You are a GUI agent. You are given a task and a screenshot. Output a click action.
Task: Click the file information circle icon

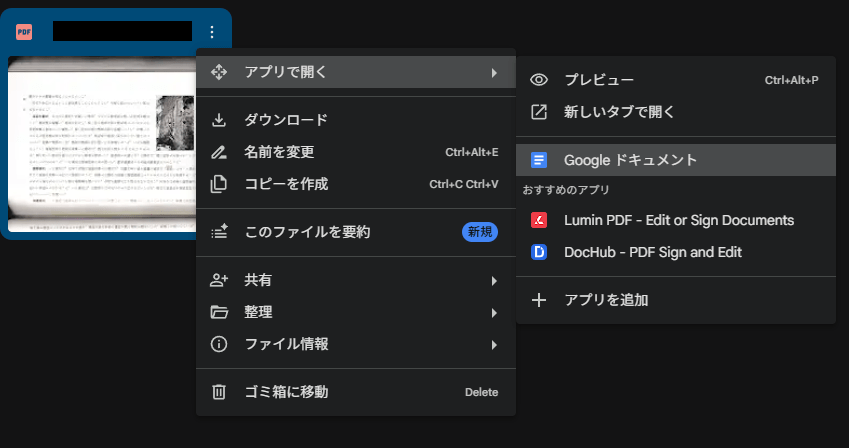(x=219, y=344)
